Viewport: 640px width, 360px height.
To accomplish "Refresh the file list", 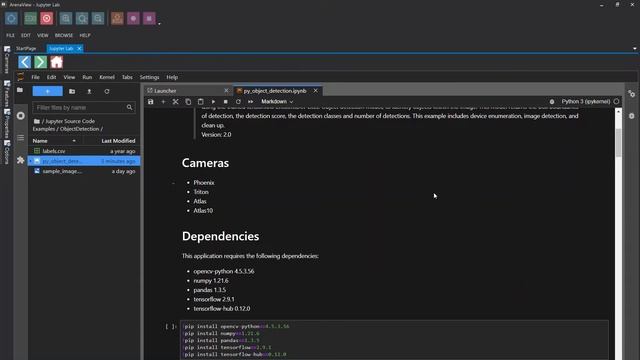I will point(107,91).
